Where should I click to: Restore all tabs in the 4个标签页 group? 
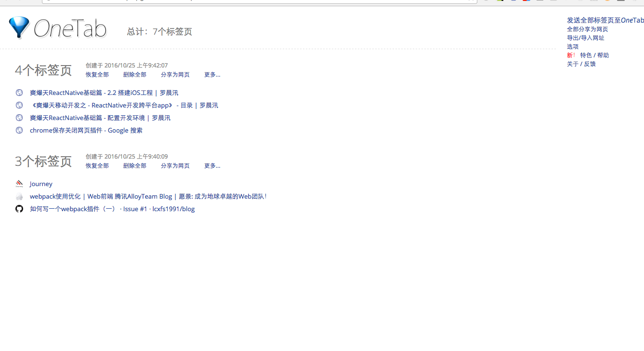coord(97,75)
